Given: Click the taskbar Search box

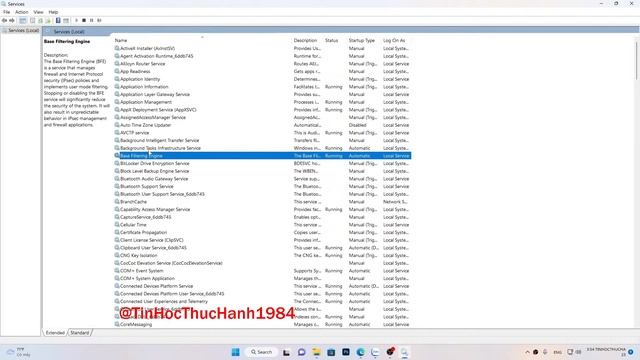Looking at the screenshot, I should pos(261,352).
